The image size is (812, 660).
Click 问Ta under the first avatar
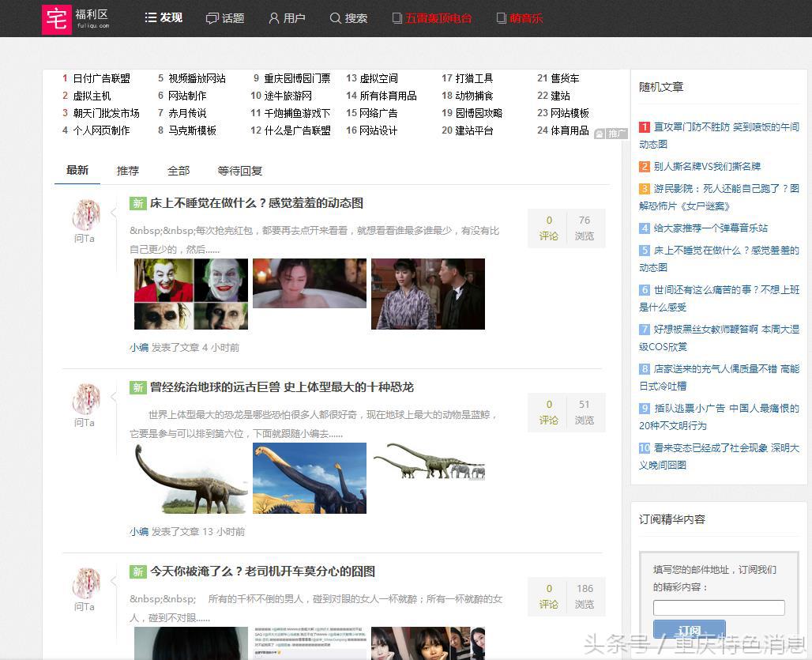click(x=84, y=238)
